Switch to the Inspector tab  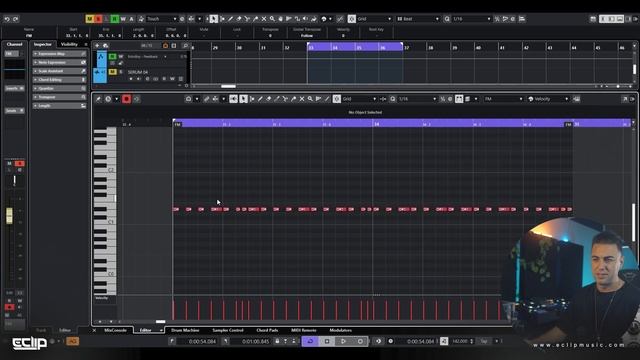tap(42, 44)
